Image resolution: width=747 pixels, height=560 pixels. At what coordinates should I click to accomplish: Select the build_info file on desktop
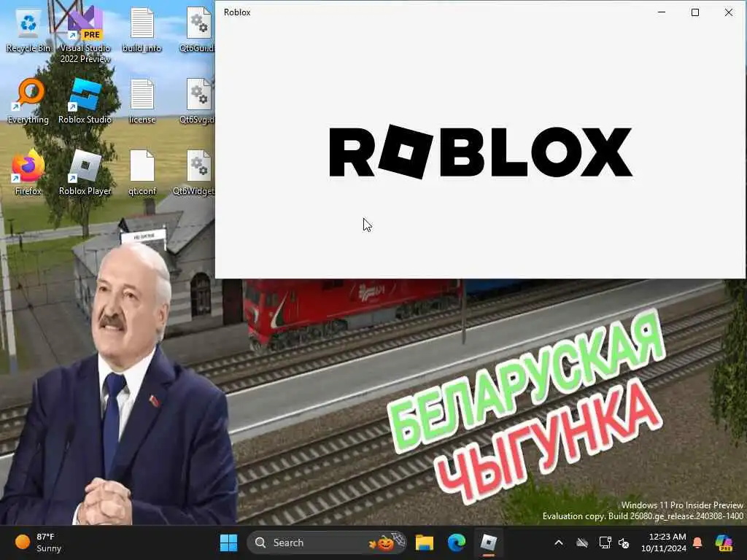(142, 29)
